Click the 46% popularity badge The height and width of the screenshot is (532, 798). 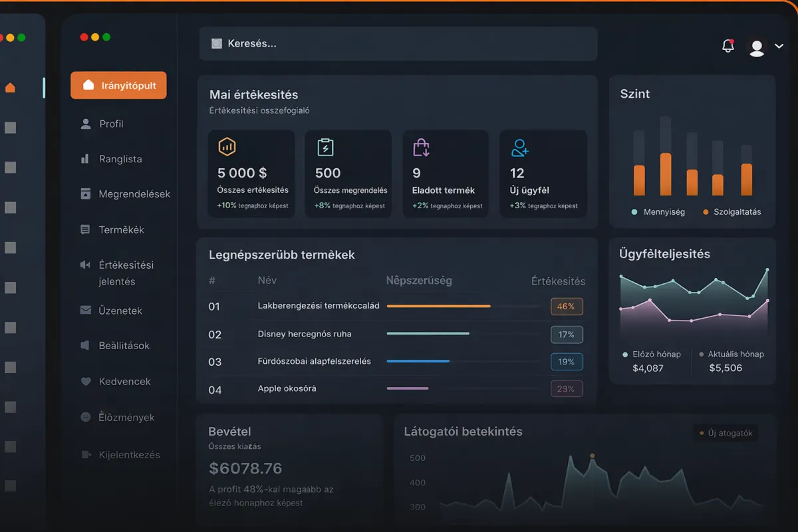click(567, 307)
